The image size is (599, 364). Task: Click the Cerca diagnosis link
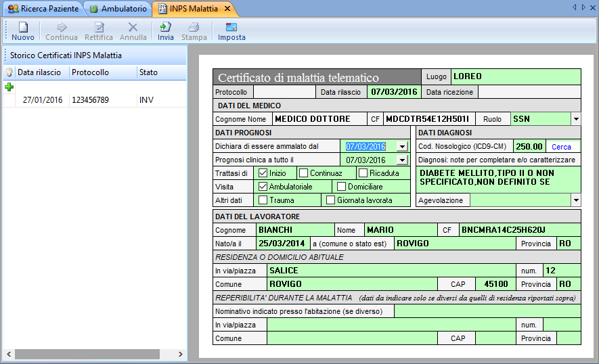coord(561,147)
